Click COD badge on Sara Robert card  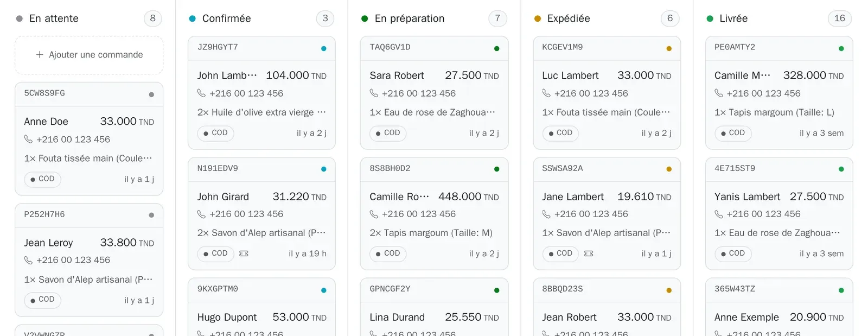(x=388, y=133)
